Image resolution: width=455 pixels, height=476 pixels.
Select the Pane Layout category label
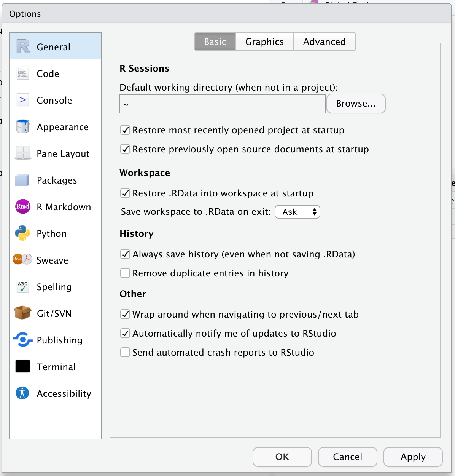tap(63, 154)
